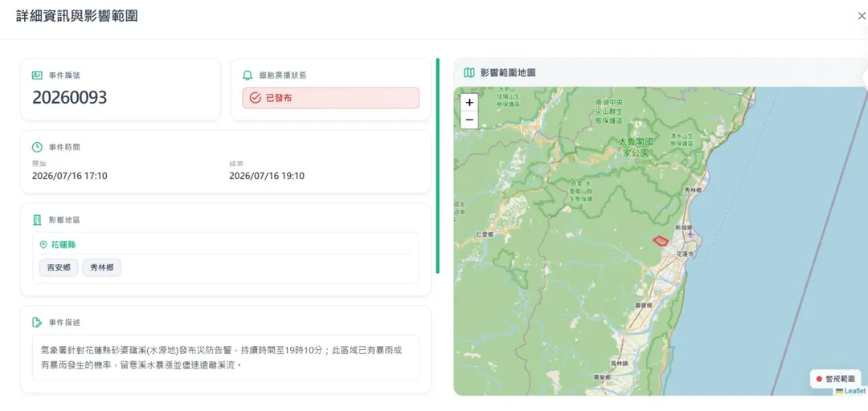Click the bell icon for 細胞廣播狀態
This screenshot has width=868, height=411.
(248, 75)
